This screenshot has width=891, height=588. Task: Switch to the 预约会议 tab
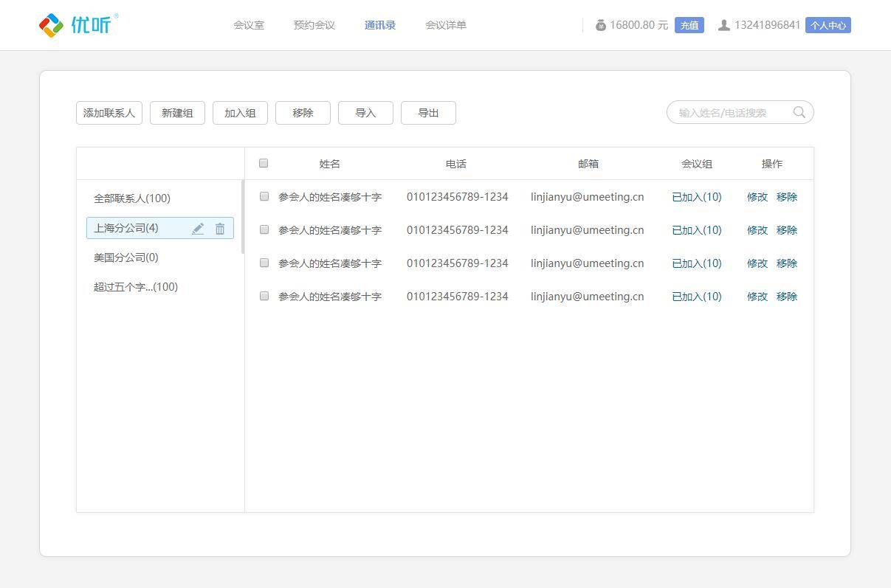[x=314, y=25]
